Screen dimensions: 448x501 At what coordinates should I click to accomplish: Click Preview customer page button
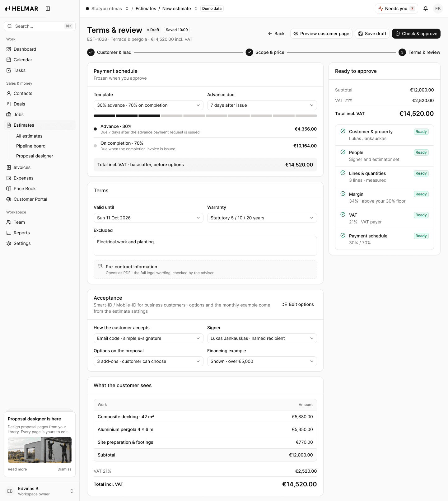pyautogui.click(x=321, y=34)
